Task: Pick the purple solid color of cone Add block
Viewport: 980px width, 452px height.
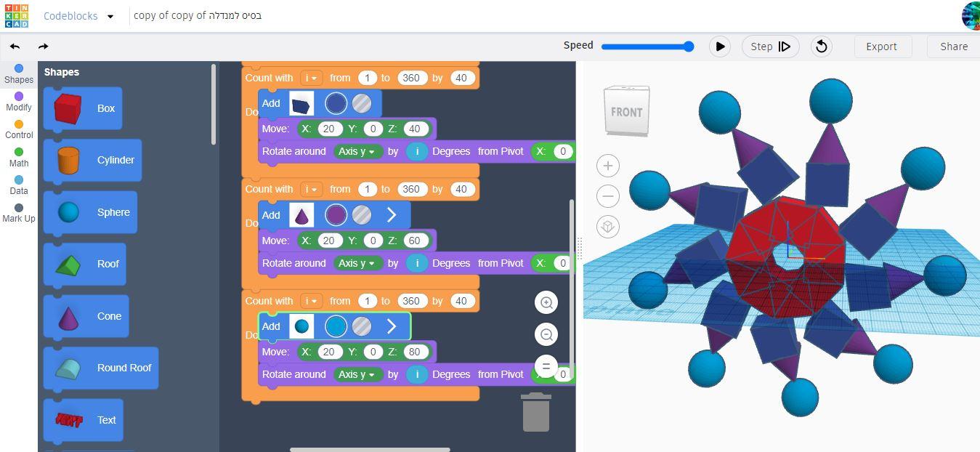Action: (x=336, y=215)
